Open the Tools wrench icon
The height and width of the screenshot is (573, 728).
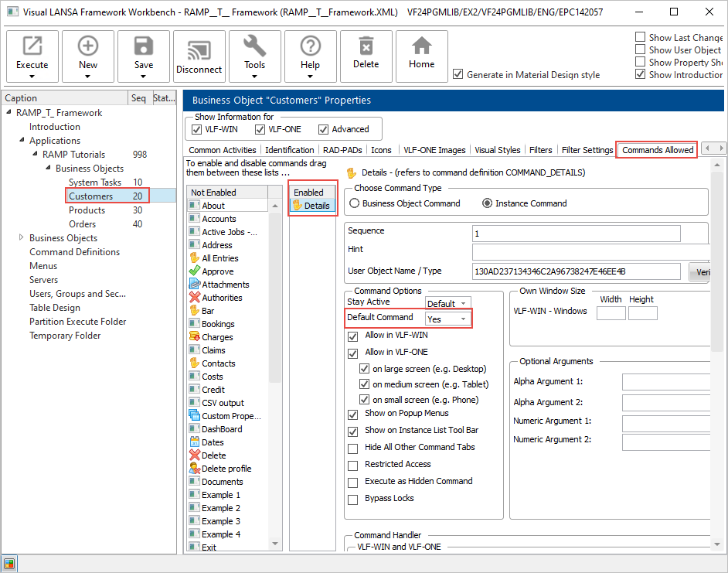pyautogui.click(x=255, y=46)
